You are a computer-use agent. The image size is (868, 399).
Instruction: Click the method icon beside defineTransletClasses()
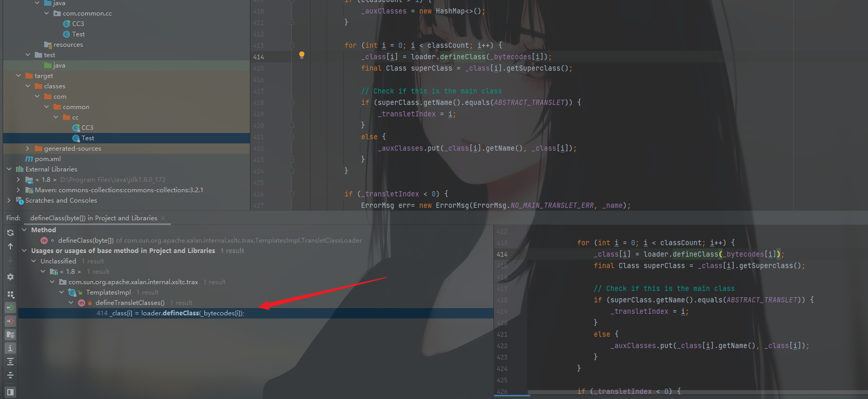point(82,303)
